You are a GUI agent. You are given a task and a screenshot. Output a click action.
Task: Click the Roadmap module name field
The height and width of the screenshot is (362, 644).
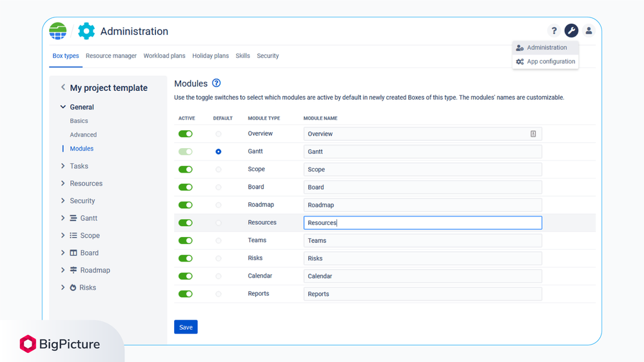coord(423,205)
